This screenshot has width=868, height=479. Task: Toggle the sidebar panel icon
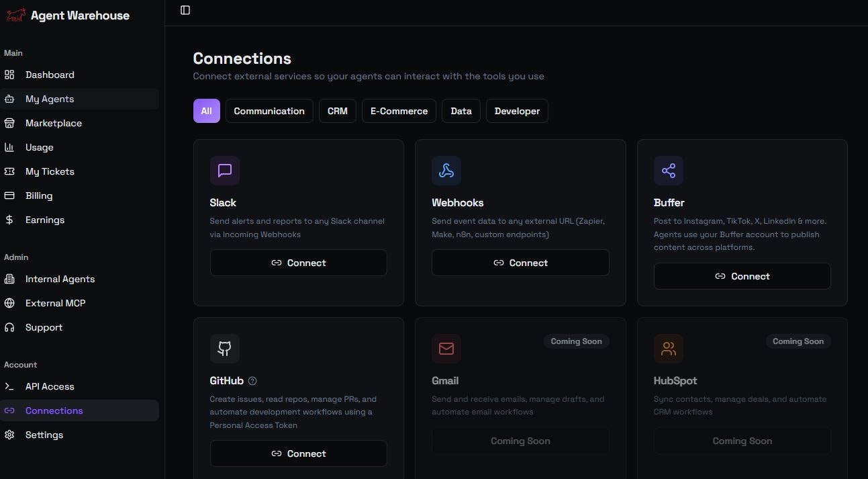click(x=185, y=10)
